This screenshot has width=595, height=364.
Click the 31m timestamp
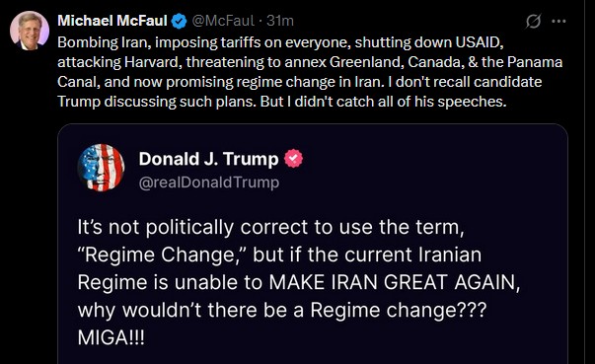click(x=280, y=21)
